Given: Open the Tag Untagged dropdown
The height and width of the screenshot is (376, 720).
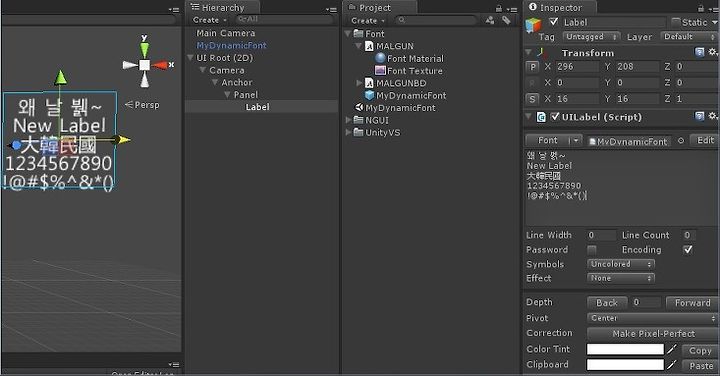Looking at the screenshot, I should click(591, 37).
